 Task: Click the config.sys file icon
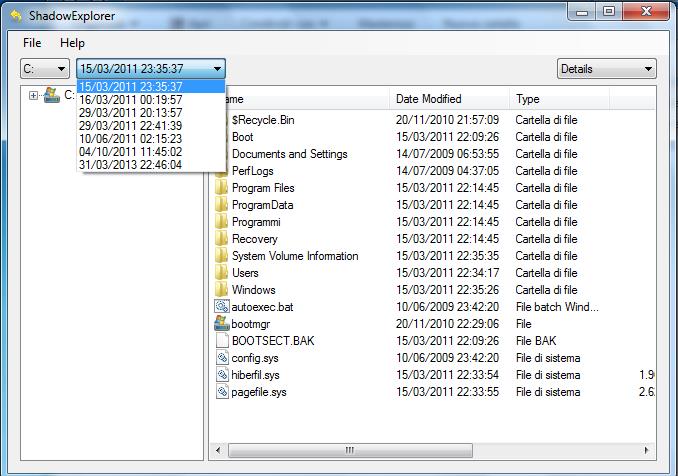click(x=222, y=358)
